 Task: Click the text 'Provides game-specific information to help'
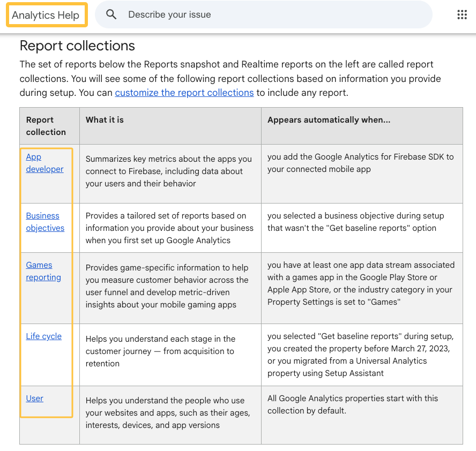click(167, 267)
